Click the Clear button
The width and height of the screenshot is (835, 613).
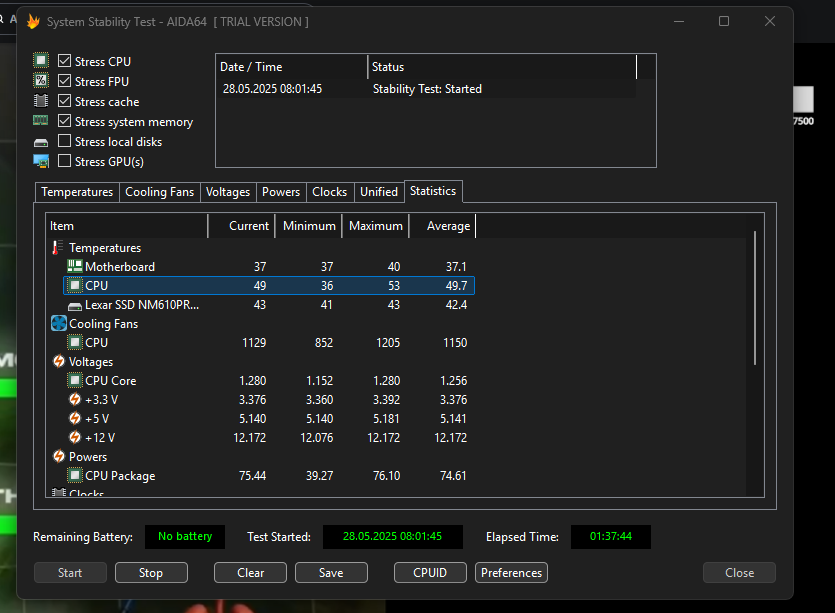pos(250,573)
